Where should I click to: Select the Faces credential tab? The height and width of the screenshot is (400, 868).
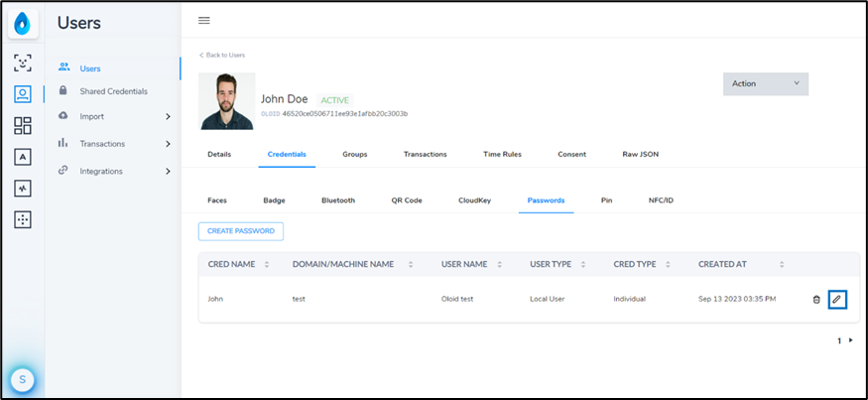coord(217,200)
